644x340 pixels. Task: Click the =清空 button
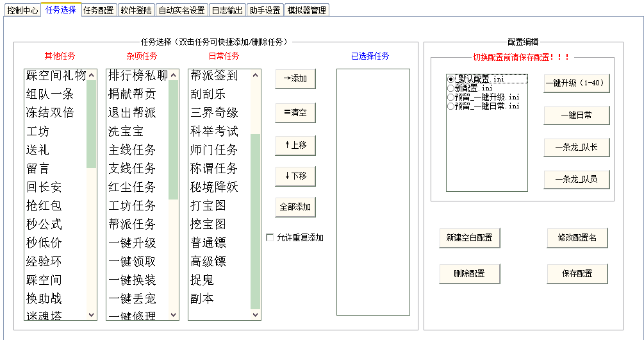(295, 112)
